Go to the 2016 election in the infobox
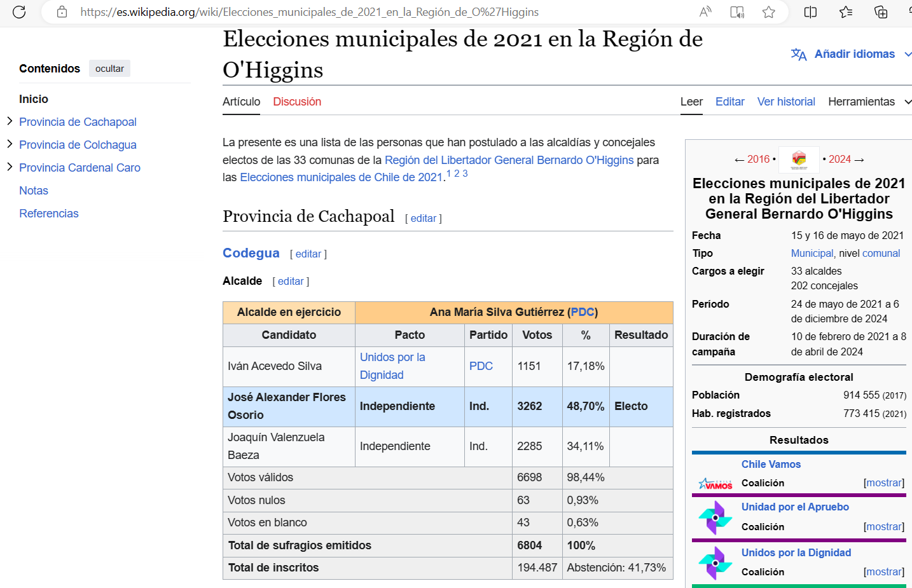The width and height of the screenshot is (912, 588). click(x=758, y=160)
